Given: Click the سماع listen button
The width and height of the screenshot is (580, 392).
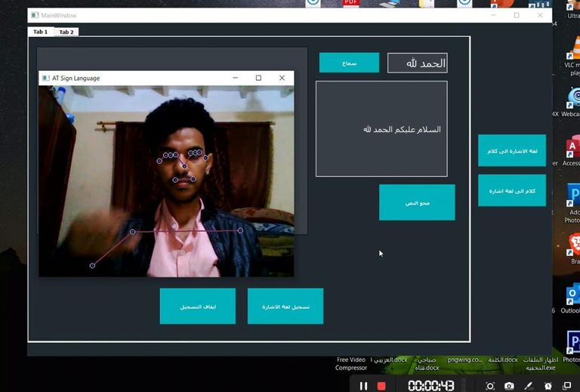Looking at the screenshot, I should pos(349,63).
